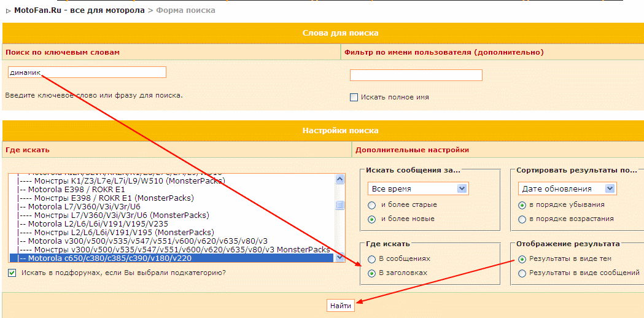Toggle 'Искать в подфорумах' checkbox
The width and height of the screenshot is (644, 318).
(x=12, y=273)
